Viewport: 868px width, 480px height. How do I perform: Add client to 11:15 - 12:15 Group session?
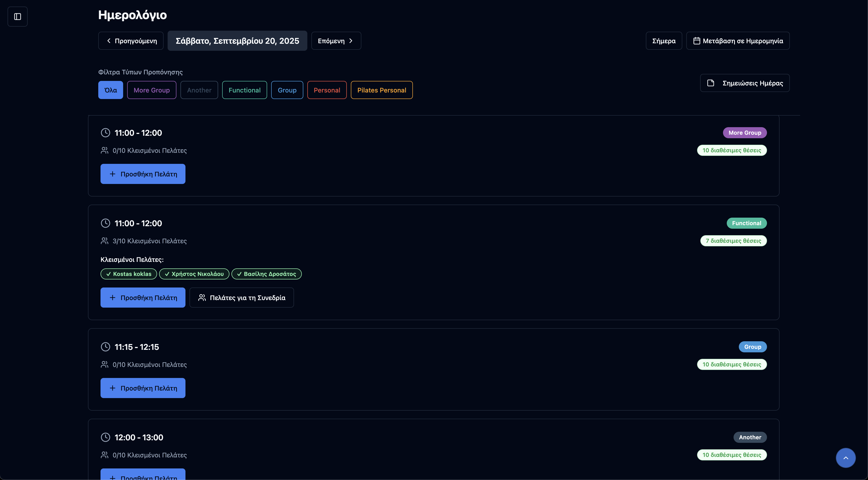[143, 388]
